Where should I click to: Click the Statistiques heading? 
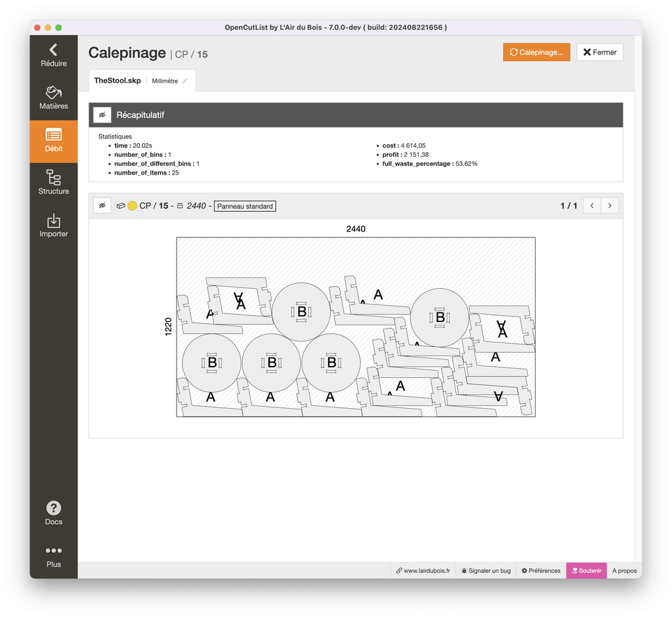[x=115, y=136]
